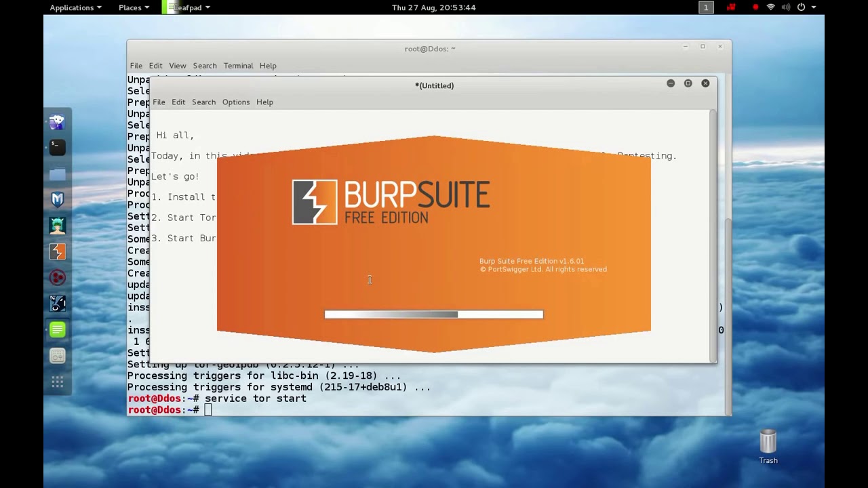Open the tweak tool icon in dock

point(58,356)
